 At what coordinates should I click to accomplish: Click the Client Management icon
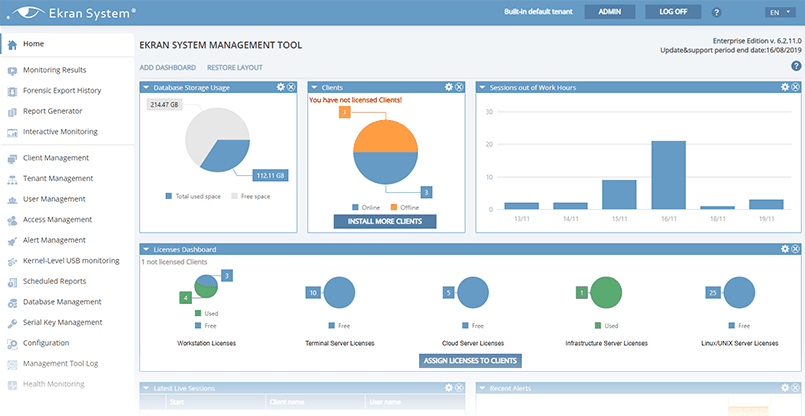pyautogui.click(x=13, y=159)
